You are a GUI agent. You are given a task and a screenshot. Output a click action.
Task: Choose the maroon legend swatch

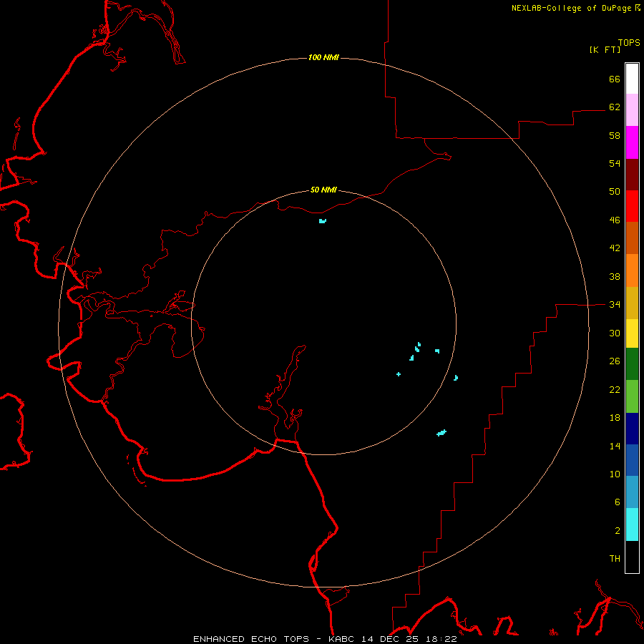pyautogui.click(x=632, y=175)
